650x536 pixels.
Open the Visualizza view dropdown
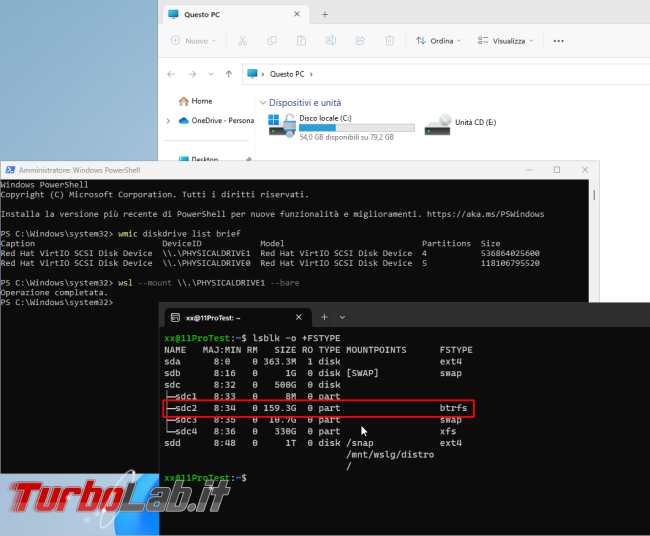(x=505, y=41)
